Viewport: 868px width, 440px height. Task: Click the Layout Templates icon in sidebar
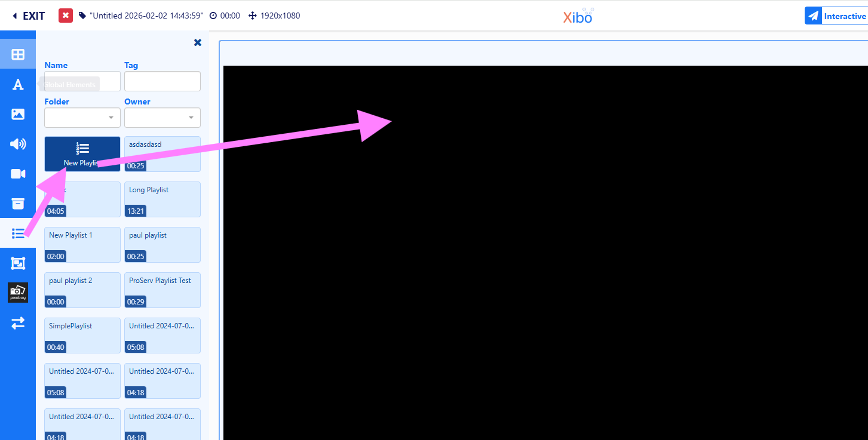point(18,263)
